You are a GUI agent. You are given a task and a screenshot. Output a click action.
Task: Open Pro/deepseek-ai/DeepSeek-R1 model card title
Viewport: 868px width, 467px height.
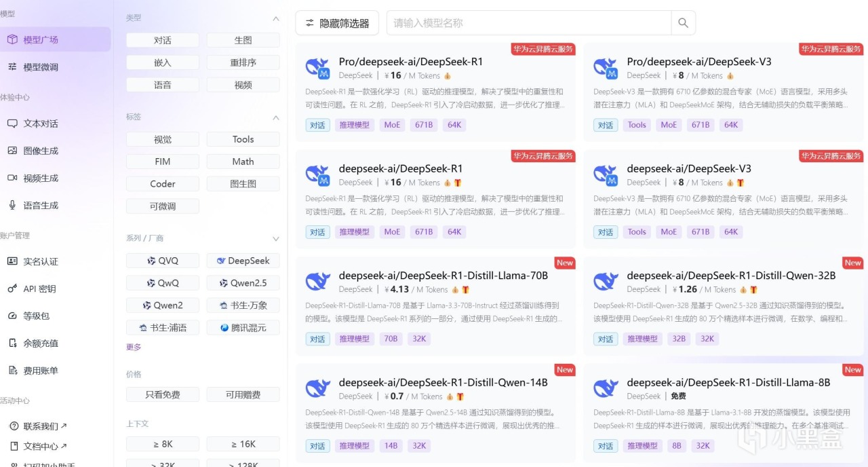(411, 62)
